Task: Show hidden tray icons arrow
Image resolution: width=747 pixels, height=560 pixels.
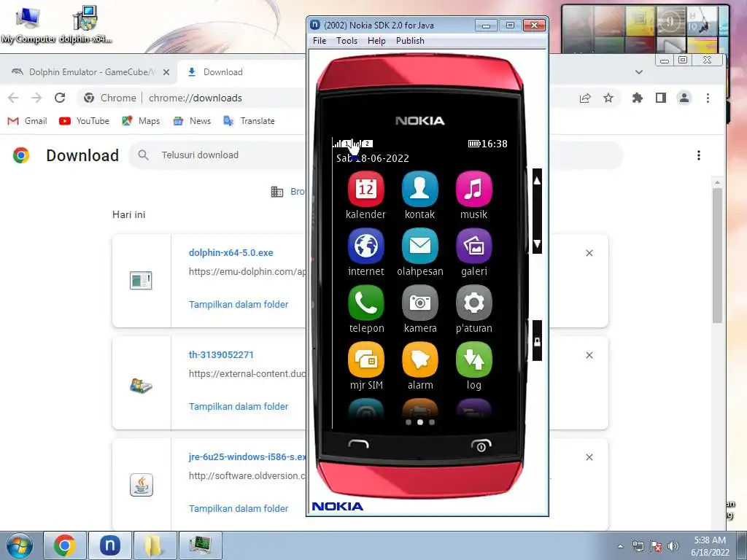Action: (x=620, y=546)
